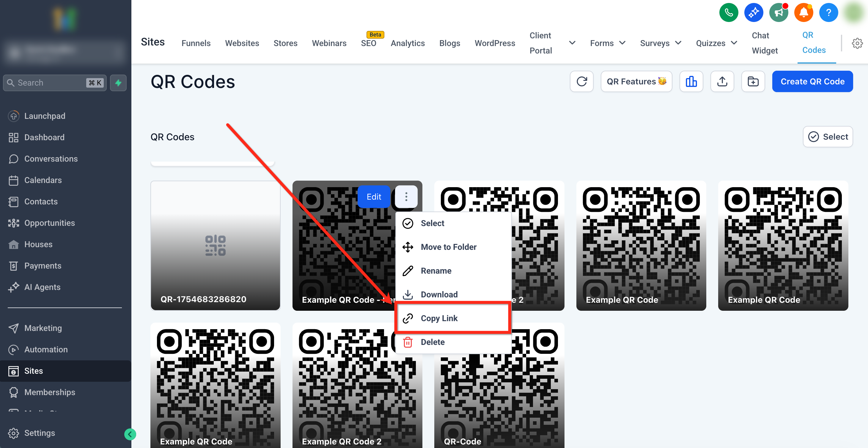Image resolution: width=868 pixels, height=448 pixels.
Task: Click the Create QR Code button
Action: 812,81
